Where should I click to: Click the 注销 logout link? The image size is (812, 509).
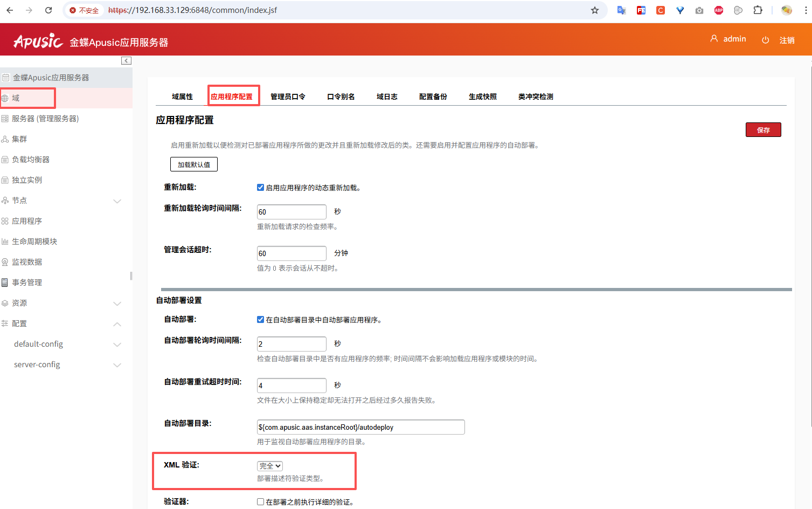[787, 40]
